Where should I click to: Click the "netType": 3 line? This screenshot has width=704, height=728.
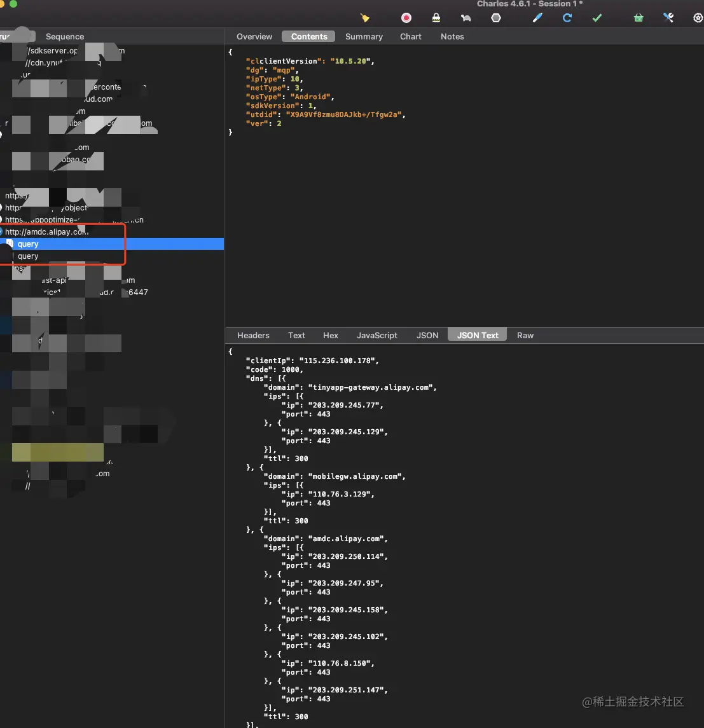[x=275, y=88]
